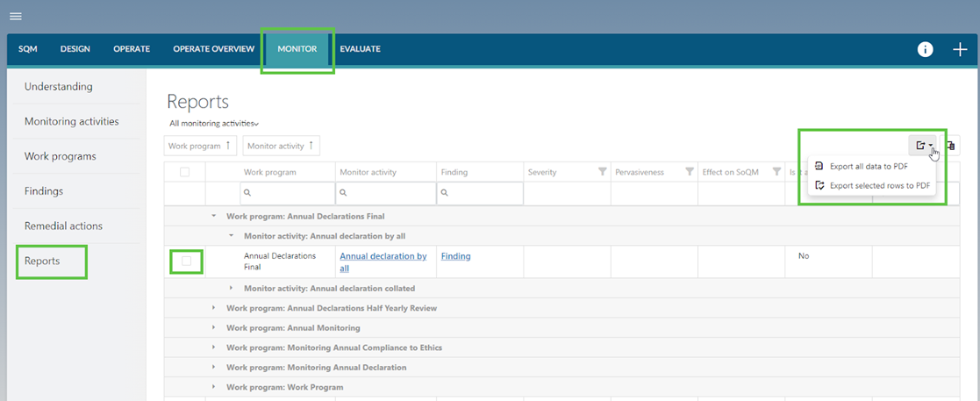Filter the Severity column
The width and height of the screenshot is (980, 401).
click(602, 171)
